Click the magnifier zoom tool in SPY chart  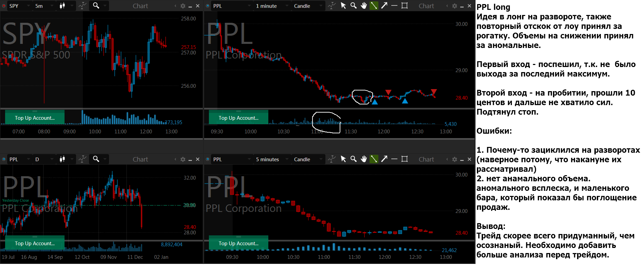click(96, 5)
